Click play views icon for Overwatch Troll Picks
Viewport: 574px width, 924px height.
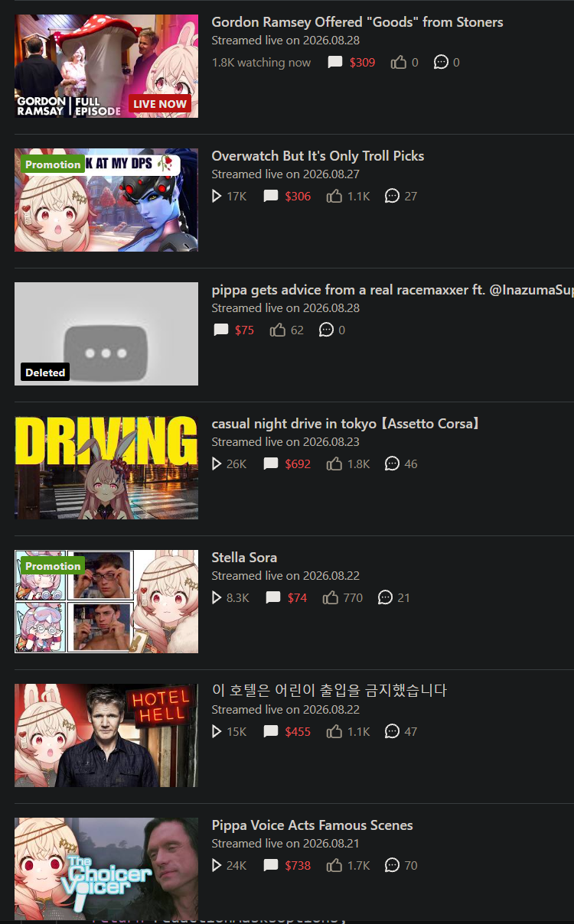[x=217, y=197]
